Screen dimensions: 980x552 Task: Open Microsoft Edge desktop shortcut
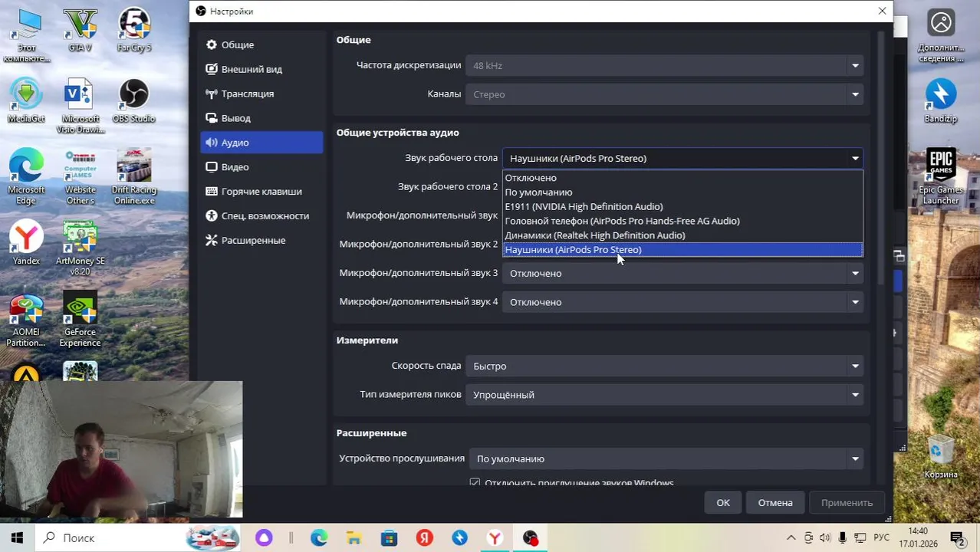pyautogui.click(x=26, y=178)
